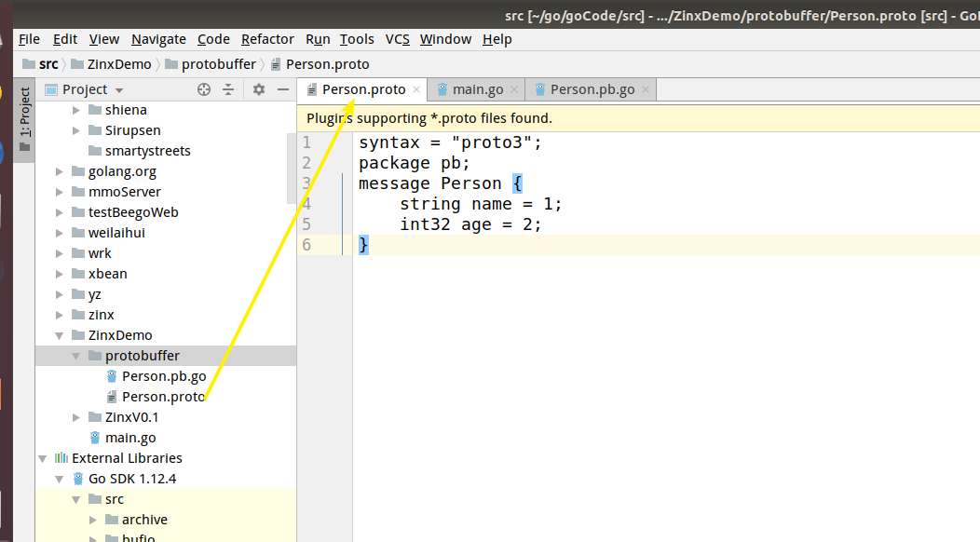Open Project panel settings gear
This screenshot has width=980, height=542.
(x=259, y=89)
